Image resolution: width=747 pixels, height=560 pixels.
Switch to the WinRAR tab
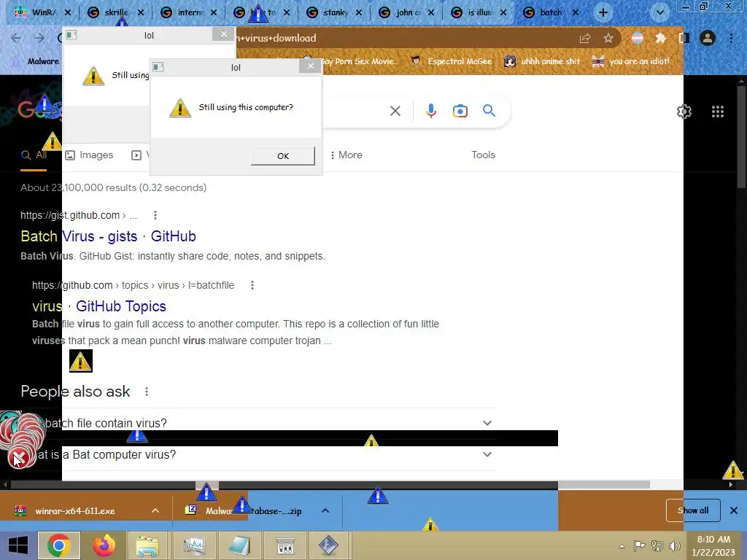43,12
